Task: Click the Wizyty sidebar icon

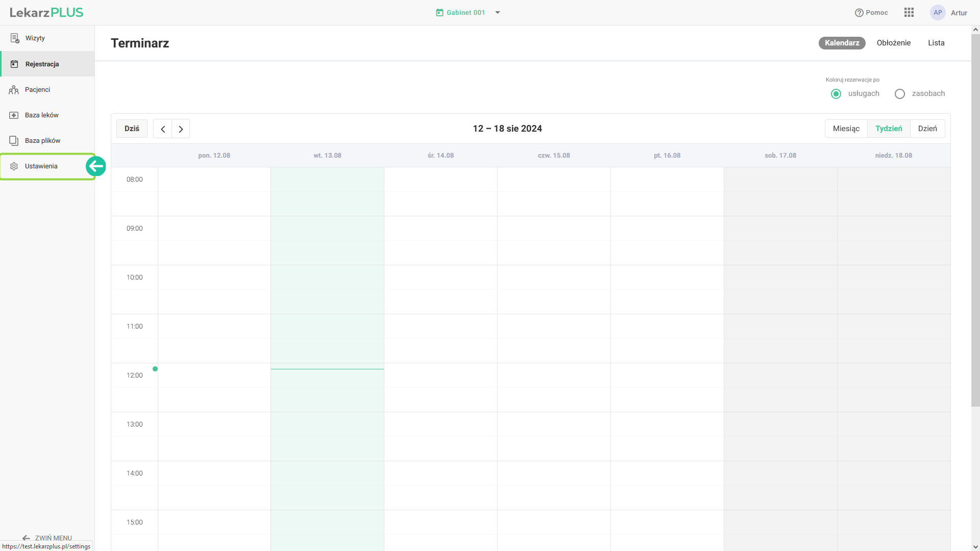Action: pos(15,38)
